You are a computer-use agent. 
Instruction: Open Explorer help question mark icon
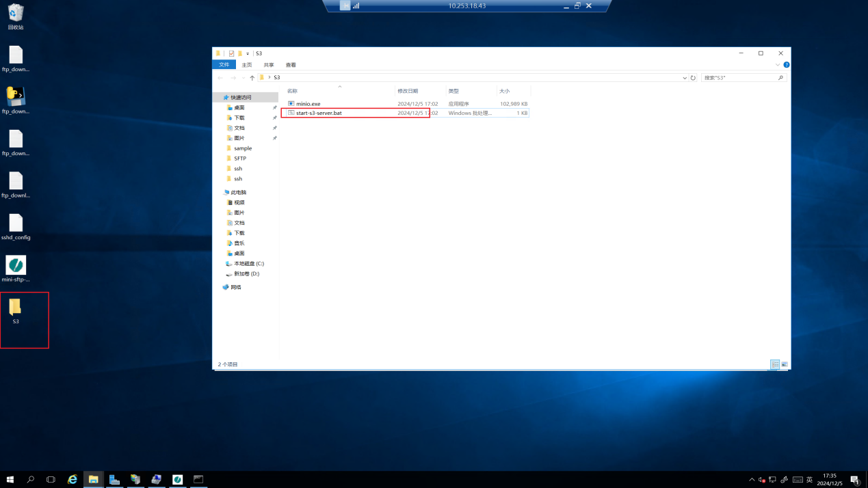(x=786, y=65)
